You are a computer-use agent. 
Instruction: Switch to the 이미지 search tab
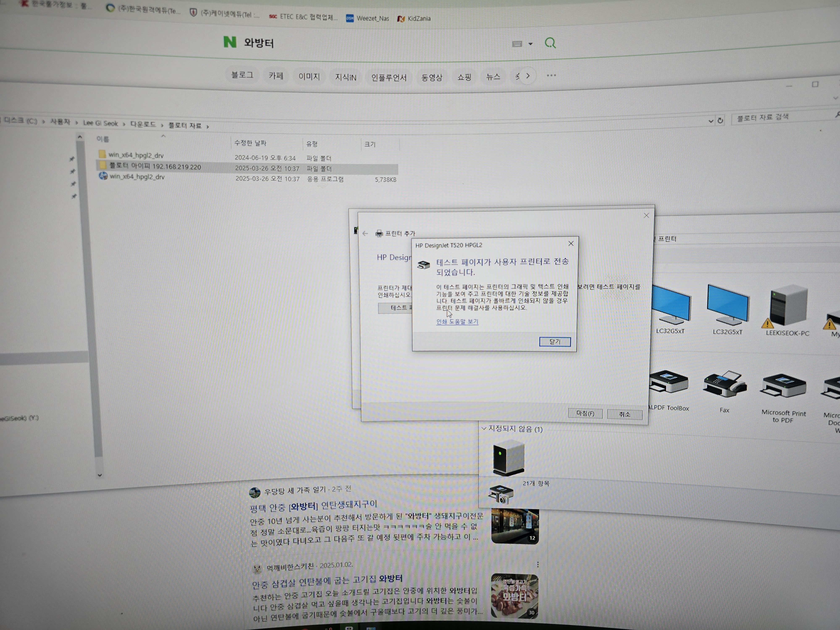pyautogui.click(x=309, y=76)
